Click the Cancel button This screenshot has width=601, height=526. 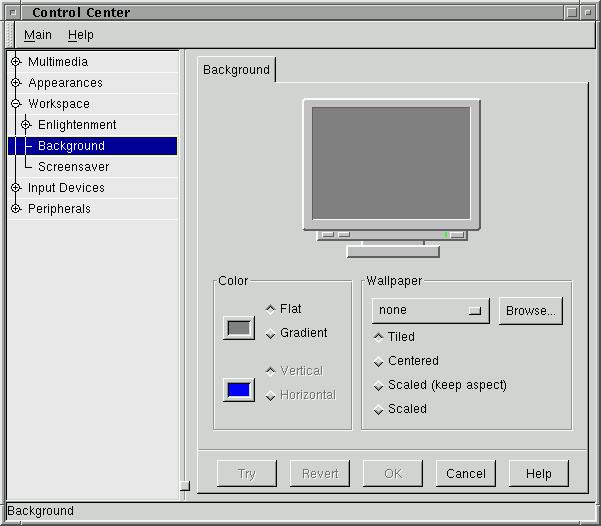[x=466, y=474]
